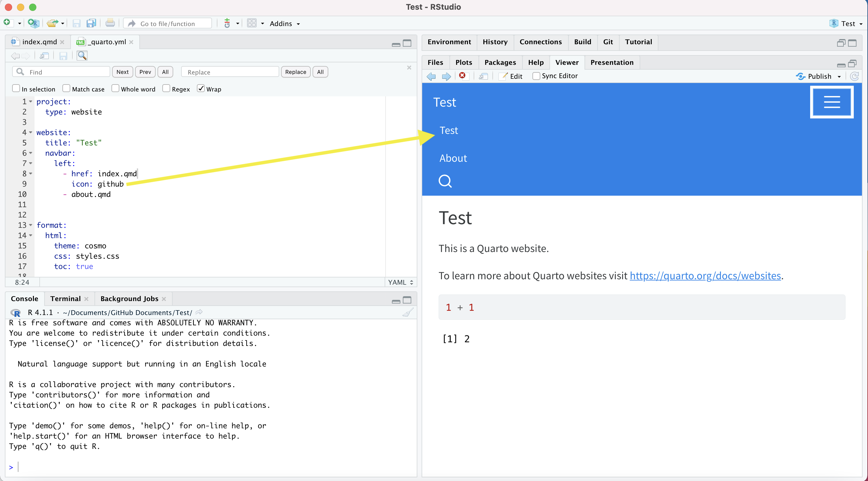The height and width of the screenshot is (481, 868).
Task: Uncheck the Wrap checkbox
Action: [x=201, y=88]
